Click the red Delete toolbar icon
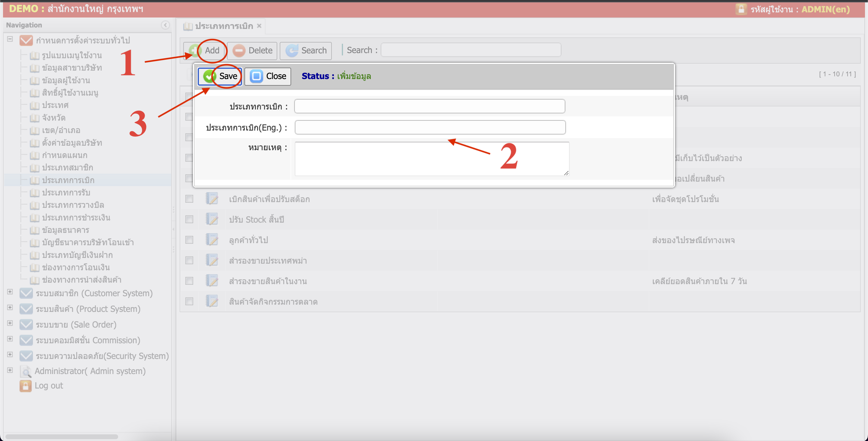 239,51
